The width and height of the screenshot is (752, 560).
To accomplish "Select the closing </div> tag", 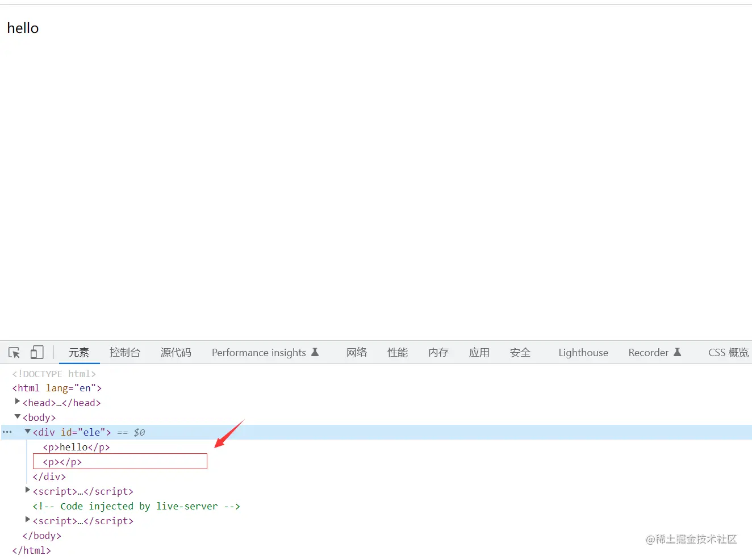I will (49, 477).
